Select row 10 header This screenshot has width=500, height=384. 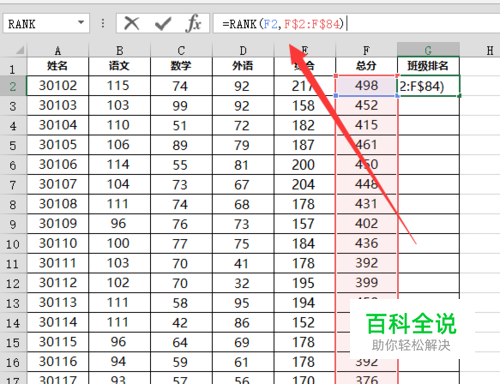13,244
